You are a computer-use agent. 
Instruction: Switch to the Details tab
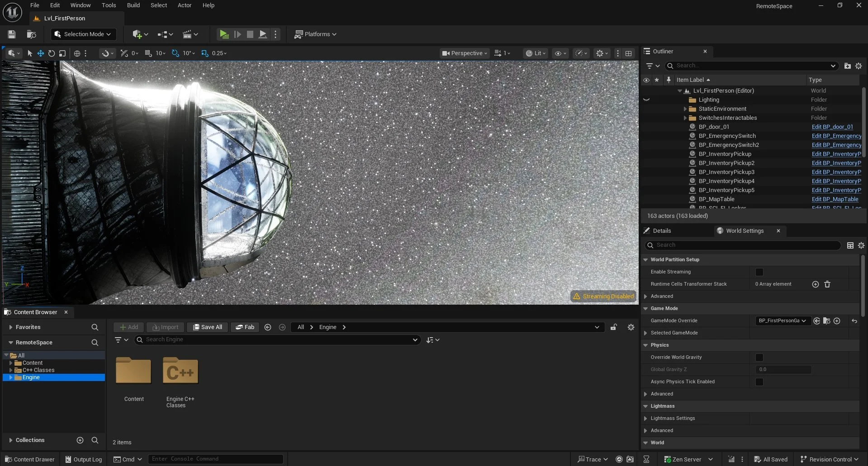click(662, 231)
